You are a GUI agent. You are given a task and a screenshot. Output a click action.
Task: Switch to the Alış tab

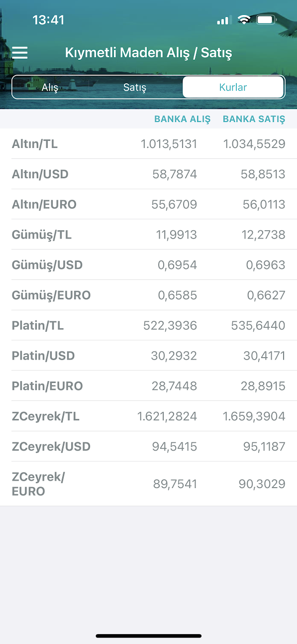click(50, 88)
